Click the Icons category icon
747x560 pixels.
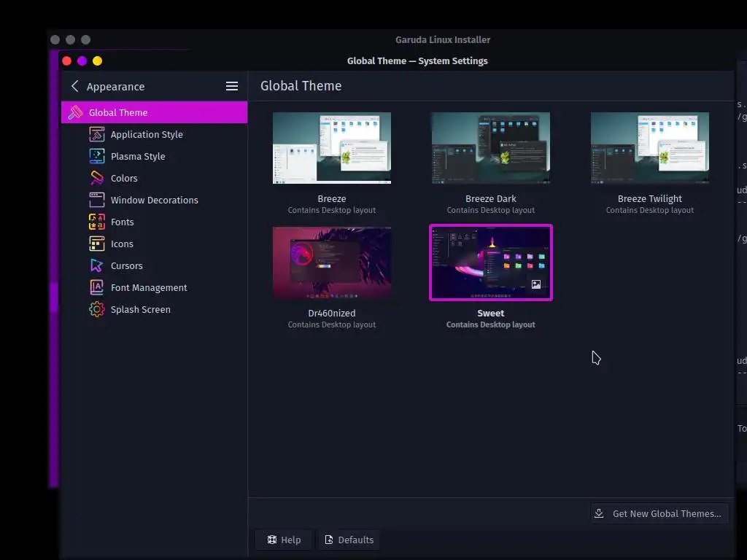point(97,244)
